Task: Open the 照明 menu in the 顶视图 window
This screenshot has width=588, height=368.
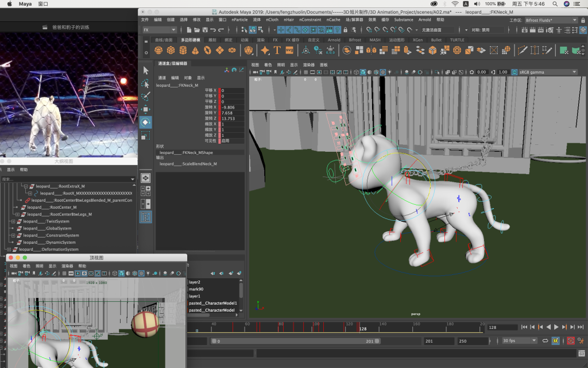Action: [40, 266]
